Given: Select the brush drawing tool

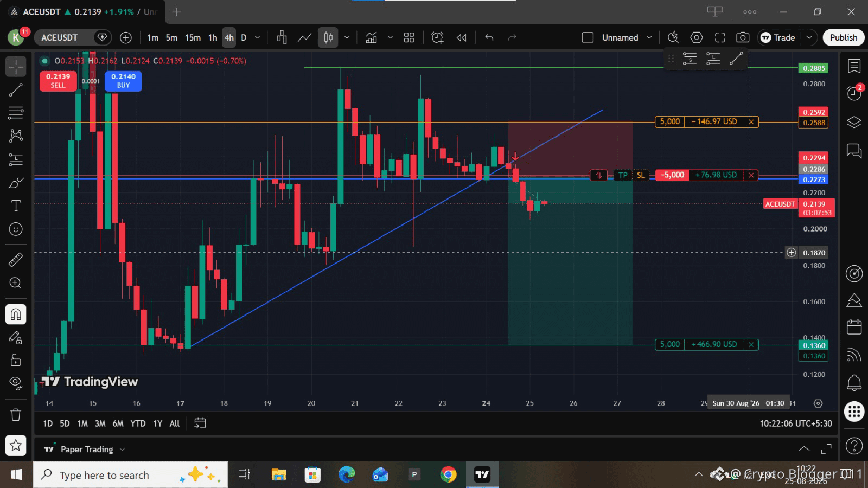Looking at the screenshot, I should (16, 183).
